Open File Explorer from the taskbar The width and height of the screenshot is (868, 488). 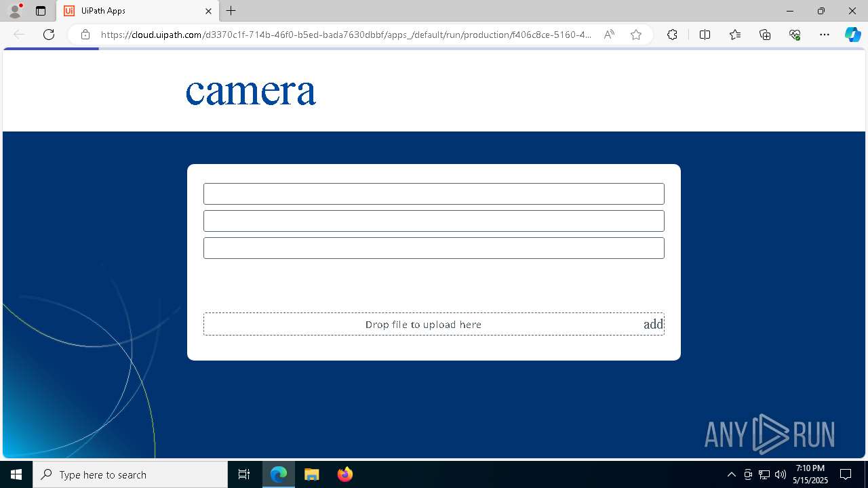[x=311, y=474]
